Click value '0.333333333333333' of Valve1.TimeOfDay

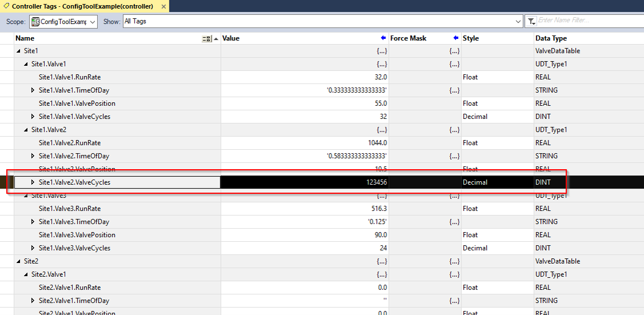point(356,90)
